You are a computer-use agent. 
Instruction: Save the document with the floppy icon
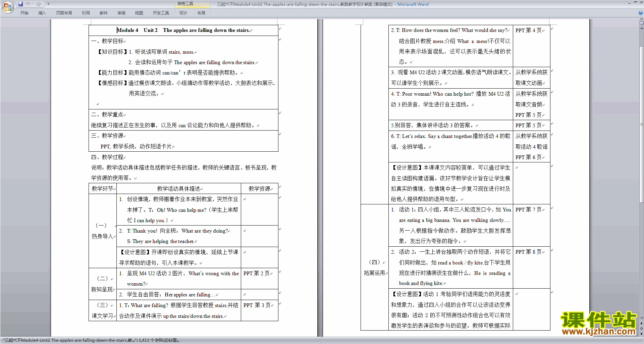click(20, 4)
